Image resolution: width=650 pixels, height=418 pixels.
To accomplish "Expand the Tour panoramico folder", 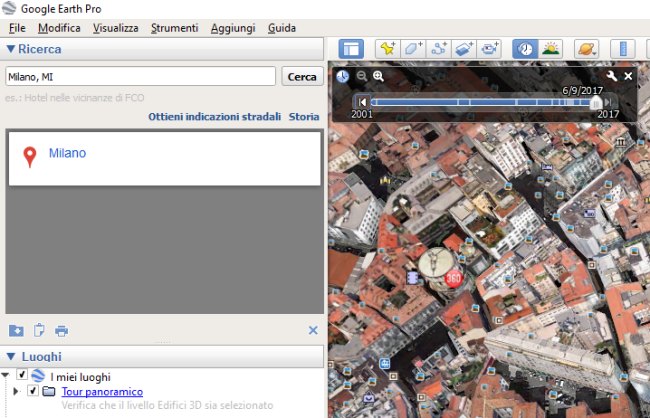I will 16,391.
